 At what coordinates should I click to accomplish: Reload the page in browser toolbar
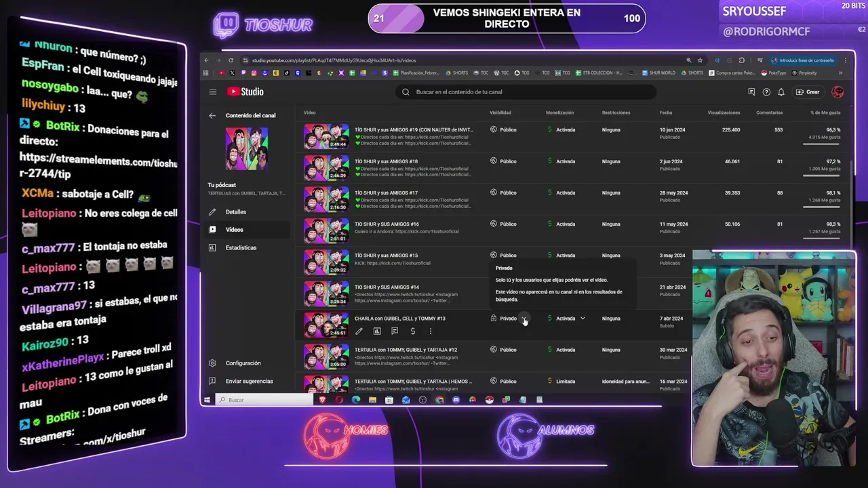(231, 60)
